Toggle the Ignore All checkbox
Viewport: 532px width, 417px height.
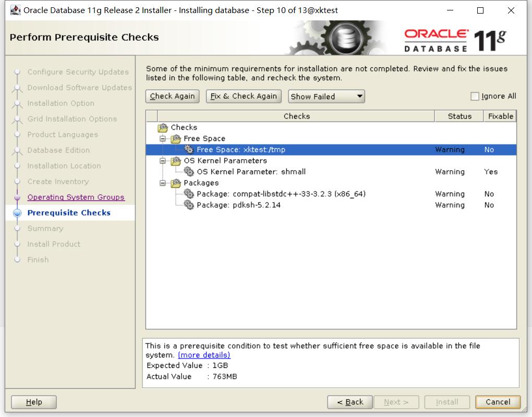tap(475, 97)
